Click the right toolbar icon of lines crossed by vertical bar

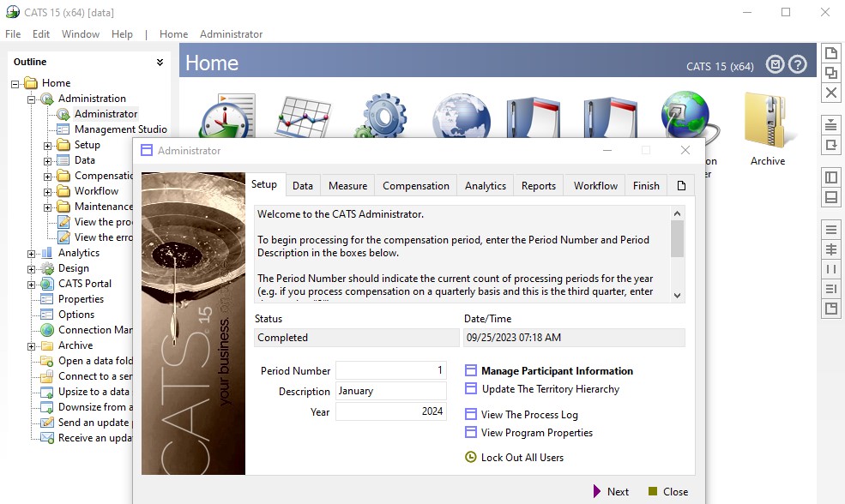(831, 249)
